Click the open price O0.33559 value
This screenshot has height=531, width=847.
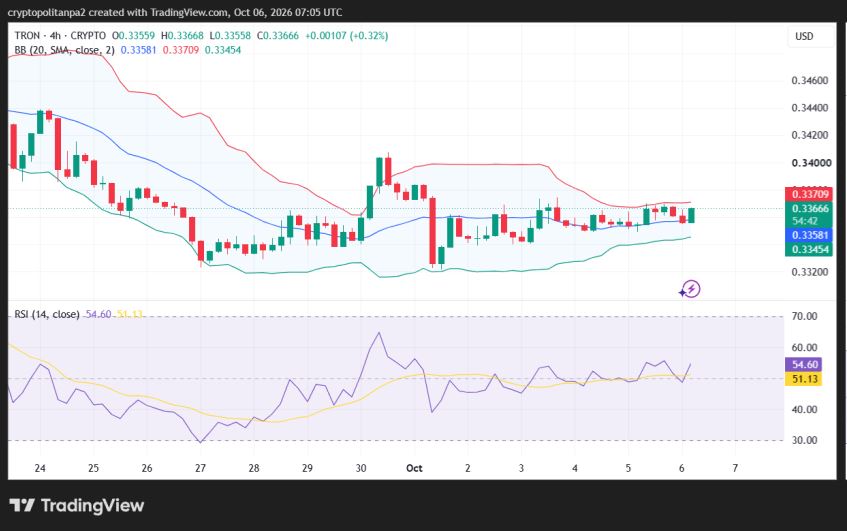tap(133, 36)
